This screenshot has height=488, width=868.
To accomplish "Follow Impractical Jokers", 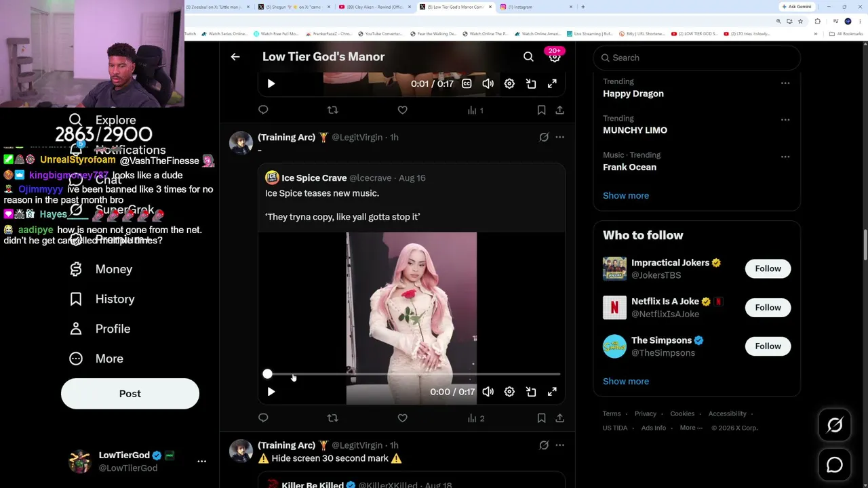I will tap(768, 268).
